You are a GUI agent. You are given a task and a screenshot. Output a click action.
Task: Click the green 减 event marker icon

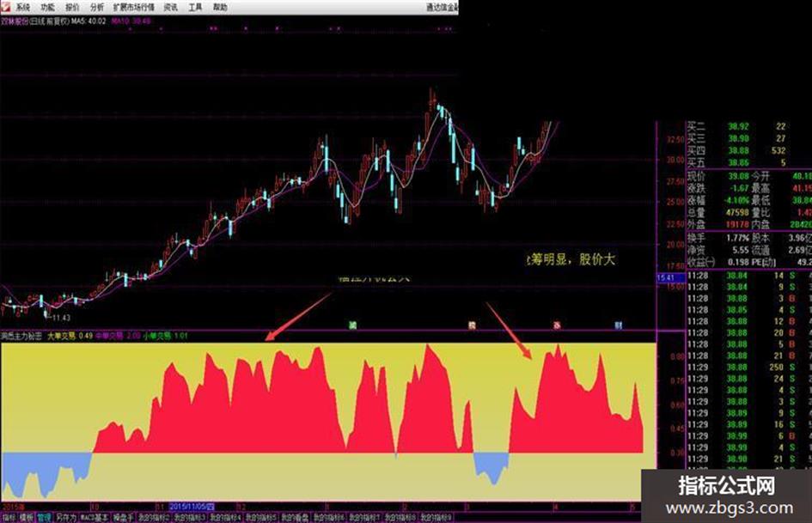tap(352, 325)
